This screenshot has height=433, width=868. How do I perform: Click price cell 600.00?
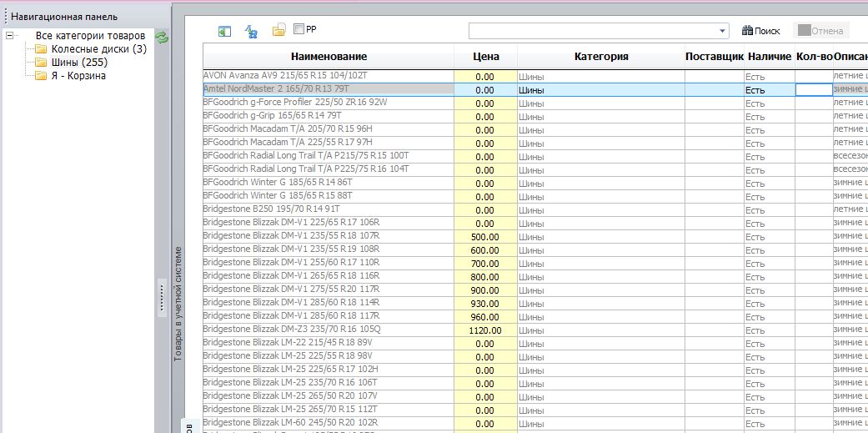pos(485,250)
